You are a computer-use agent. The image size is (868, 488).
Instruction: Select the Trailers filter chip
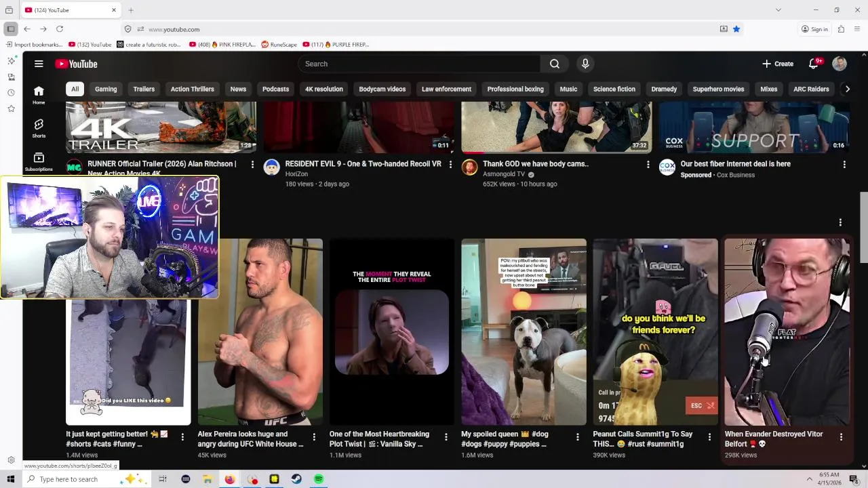[144, 89]
